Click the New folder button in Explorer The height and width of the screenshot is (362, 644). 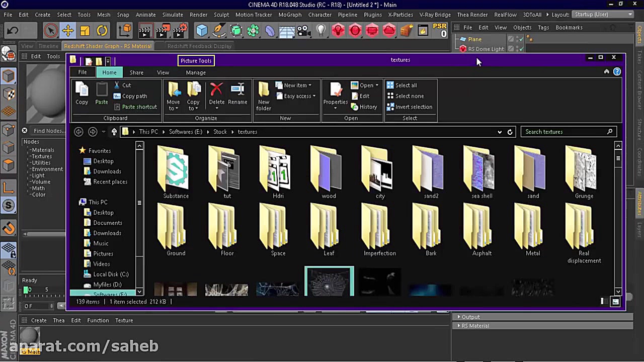click(x=264, y=97)
